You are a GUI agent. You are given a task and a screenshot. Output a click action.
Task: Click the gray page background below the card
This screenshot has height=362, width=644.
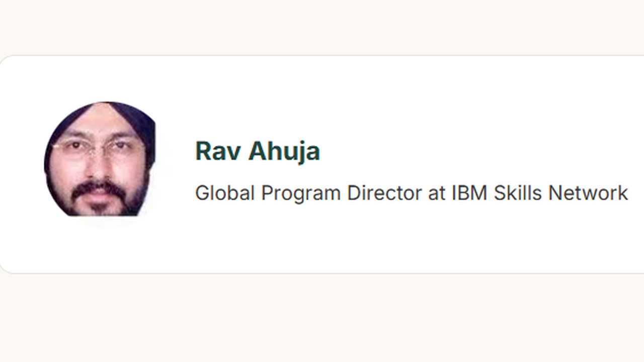322,317
